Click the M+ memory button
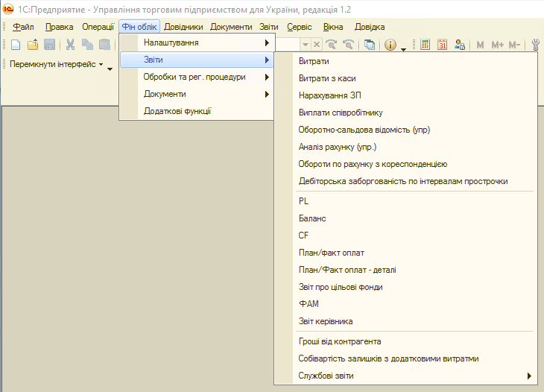Viewport: 544px width, 392px height. (497, 45)
